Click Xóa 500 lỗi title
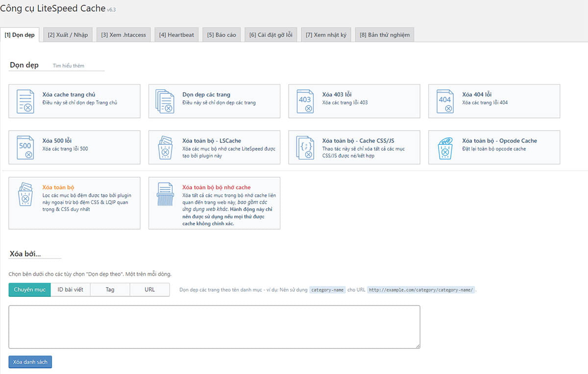Image resolution: width=588 pixels, height=374 pixels. point(57,140)
